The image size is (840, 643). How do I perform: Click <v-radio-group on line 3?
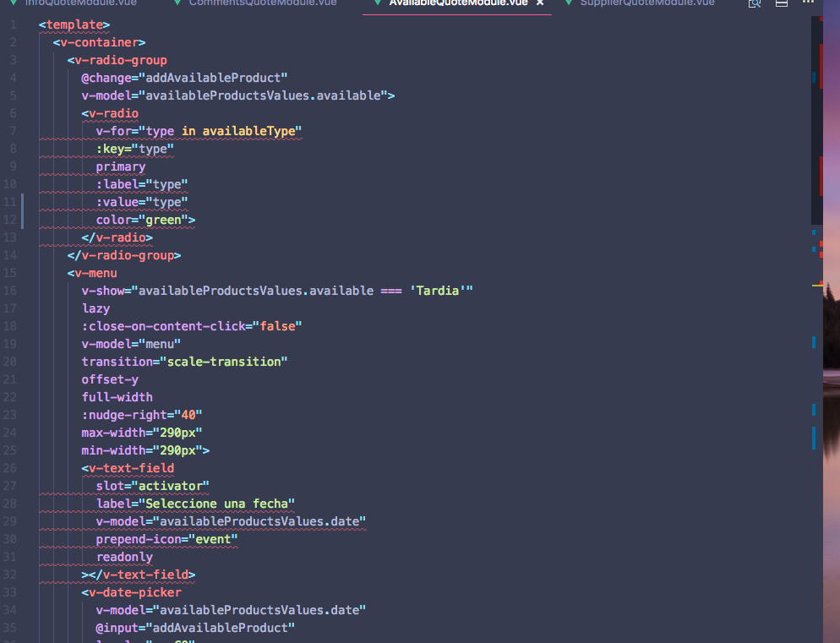click(117, 60)
